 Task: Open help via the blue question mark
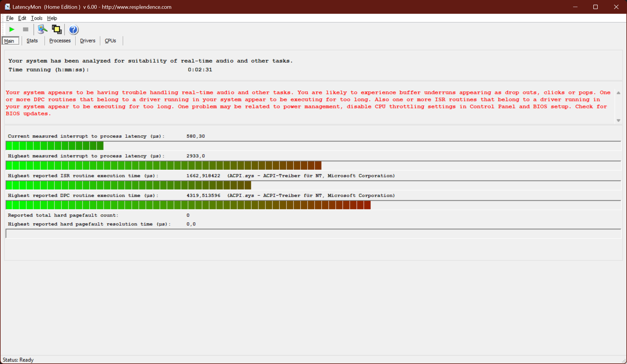(73, 30)
